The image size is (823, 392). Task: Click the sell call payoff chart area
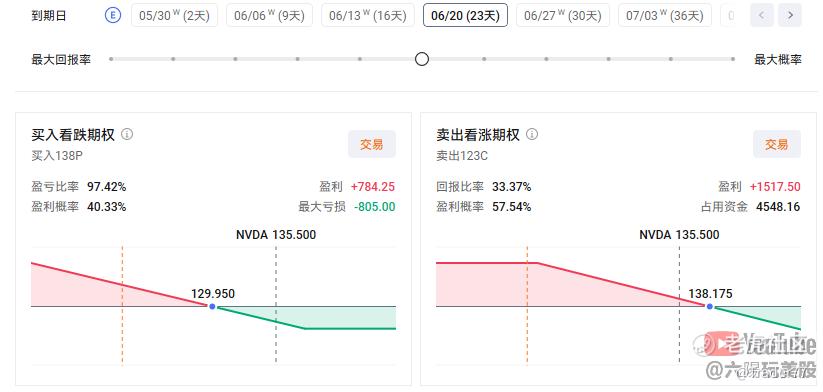(x=618, y=305)
